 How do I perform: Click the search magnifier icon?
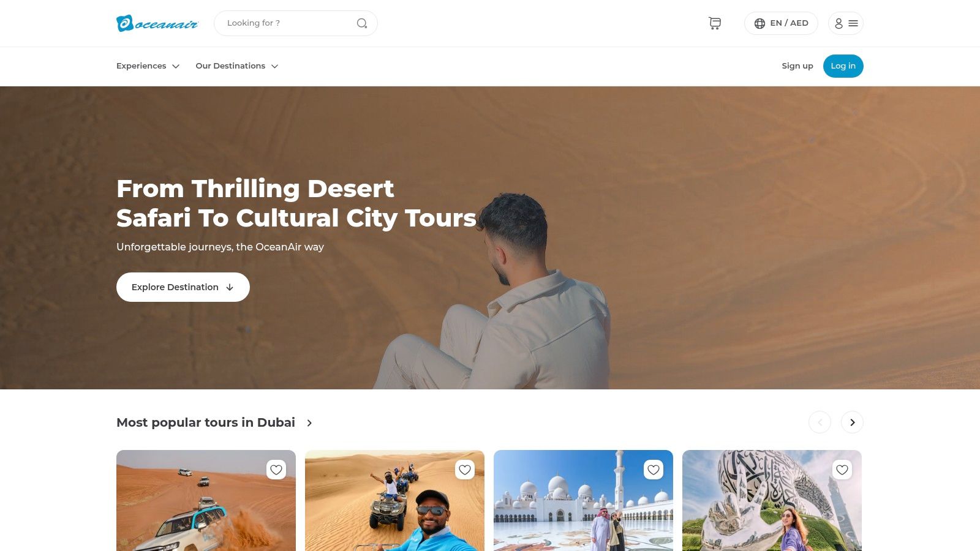(362, 23)
